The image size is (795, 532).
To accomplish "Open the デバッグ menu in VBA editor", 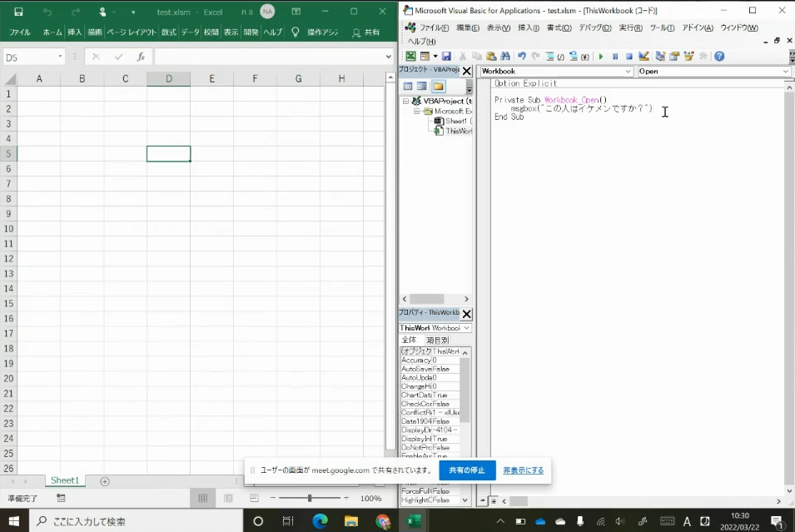I will [x=594, y=27].
